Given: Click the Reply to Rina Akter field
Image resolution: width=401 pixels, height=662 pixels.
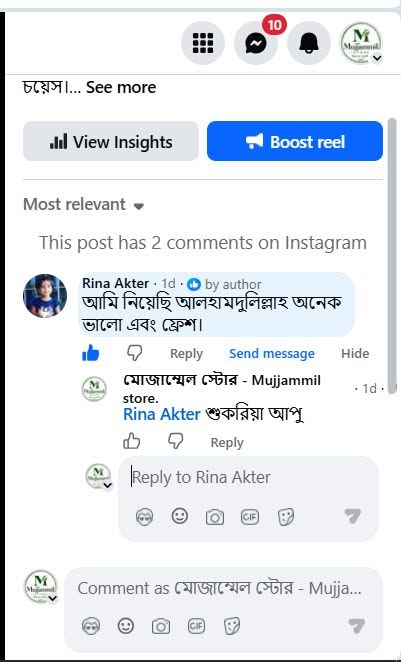Looking at the screenshot, I should click(248, 478).
